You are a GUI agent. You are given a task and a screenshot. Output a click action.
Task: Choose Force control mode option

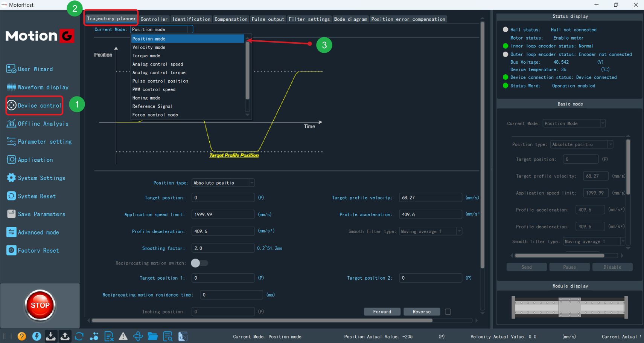point(187,115)
